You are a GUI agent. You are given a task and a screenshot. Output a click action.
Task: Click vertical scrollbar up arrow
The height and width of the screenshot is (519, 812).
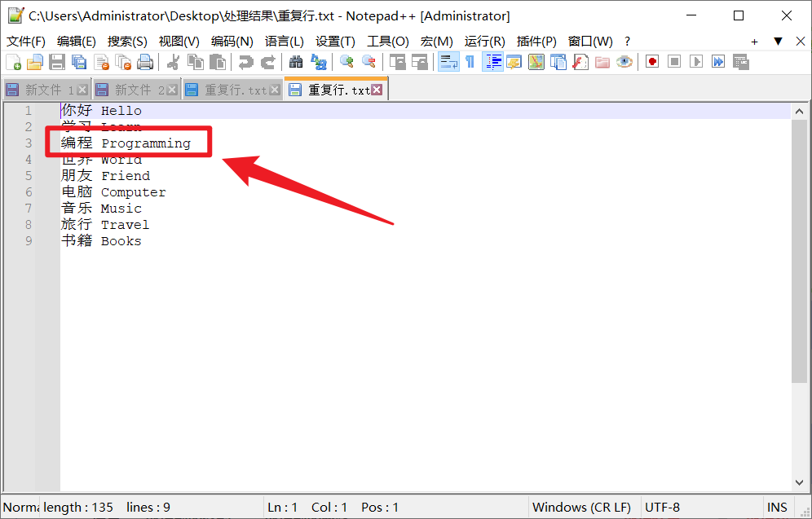pyautogui.click(x=799, y=112)
